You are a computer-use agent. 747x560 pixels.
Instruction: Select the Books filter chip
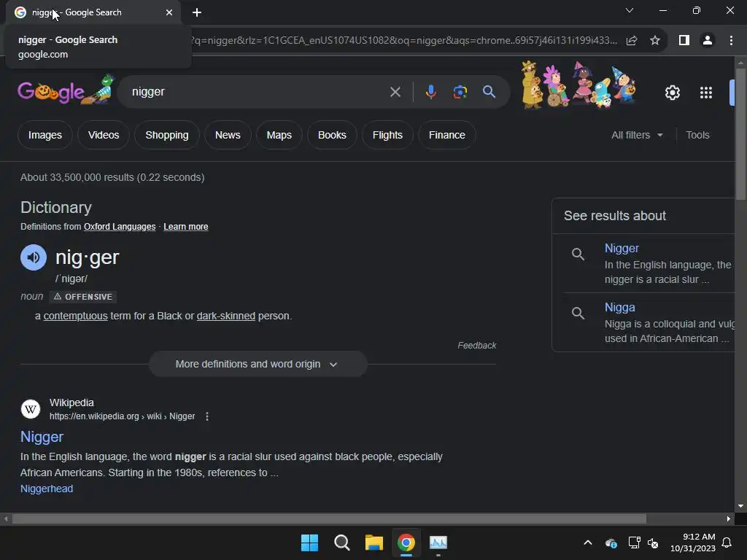point(332,135)
